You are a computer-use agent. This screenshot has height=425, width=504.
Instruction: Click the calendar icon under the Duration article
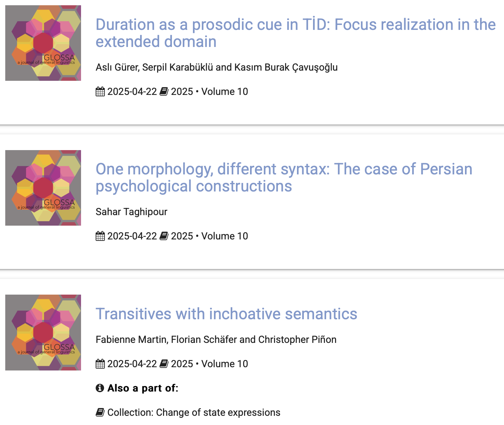(x=100, y=92)
